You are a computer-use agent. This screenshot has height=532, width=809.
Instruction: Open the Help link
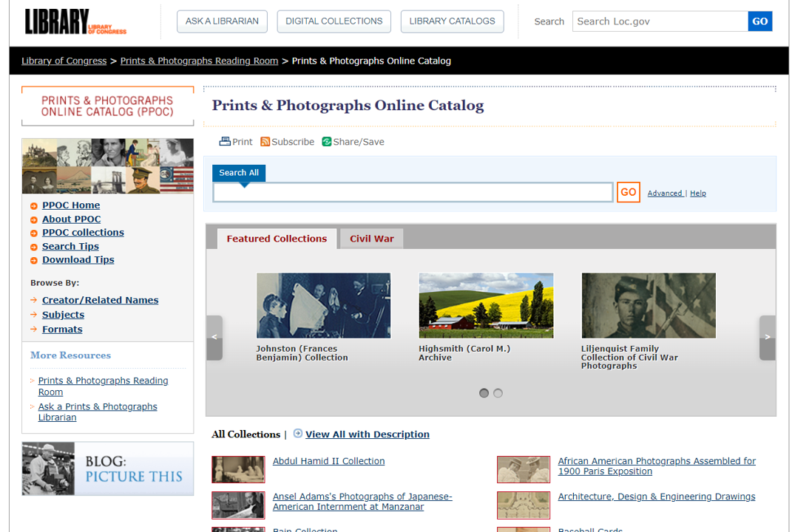pos(697,194)
